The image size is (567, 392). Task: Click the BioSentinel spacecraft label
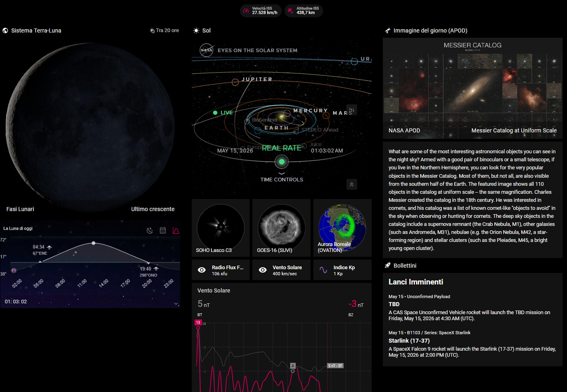[x=264, y=120]
